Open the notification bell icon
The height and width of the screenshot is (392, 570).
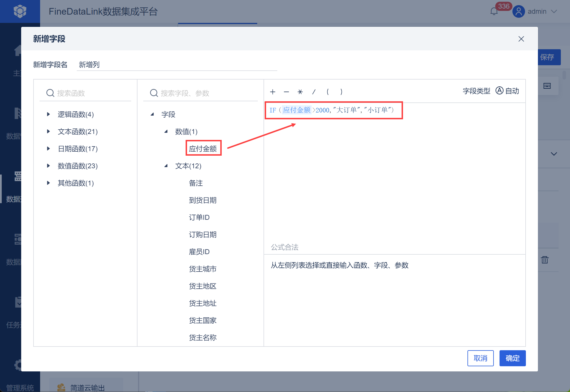[494, 11]
